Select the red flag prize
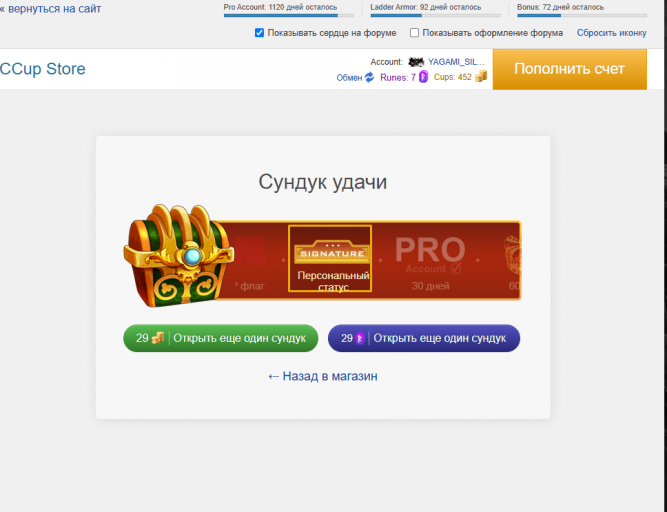The image size is (667, 512). pyautogui.click(x=251, y=262)
